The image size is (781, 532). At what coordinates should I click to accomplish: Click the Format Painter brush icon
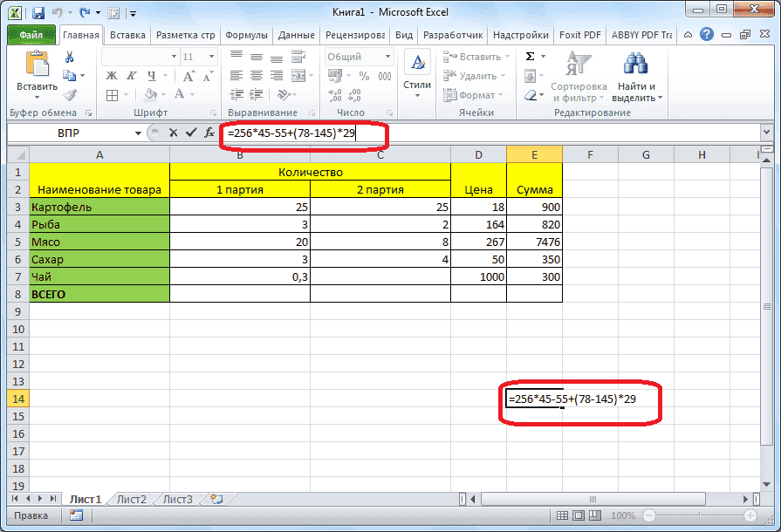[x=70, y=95]
